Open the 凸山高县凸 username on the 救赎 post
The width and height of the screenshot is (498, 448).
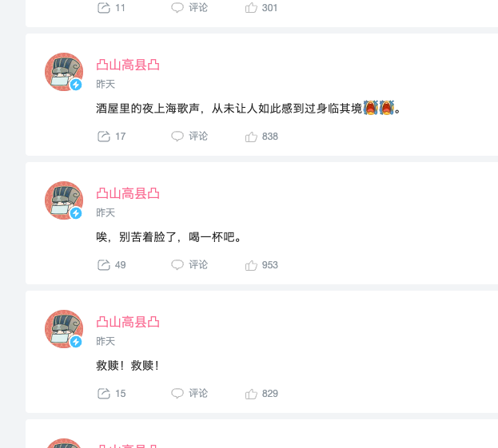(128, 322)
